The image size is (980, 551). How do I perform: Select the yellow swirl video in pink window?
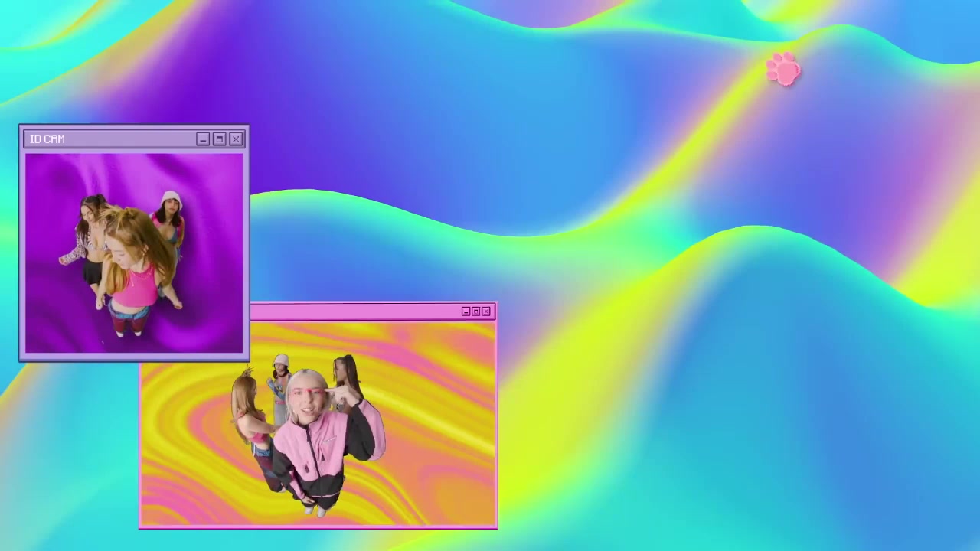pos(318,423)
